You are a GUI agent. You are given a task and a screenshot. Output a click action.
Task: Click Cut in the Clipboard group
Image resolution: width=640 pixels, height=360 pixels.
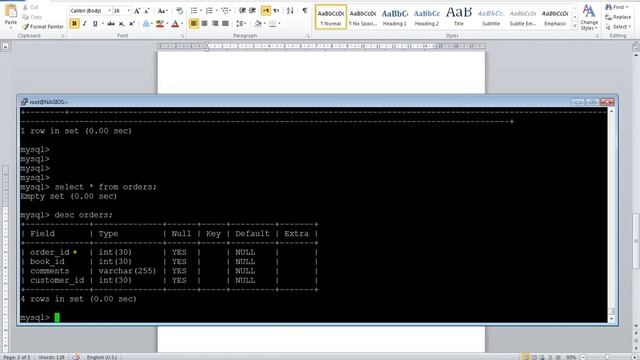pos(31,7)
